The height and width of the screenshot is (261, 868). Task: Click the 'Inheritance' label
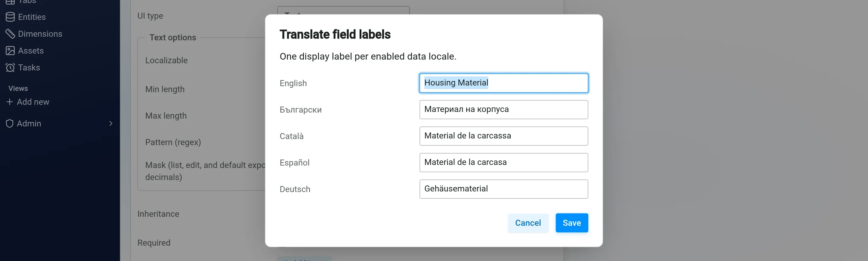pyautogui.click(x=158, y=214)
